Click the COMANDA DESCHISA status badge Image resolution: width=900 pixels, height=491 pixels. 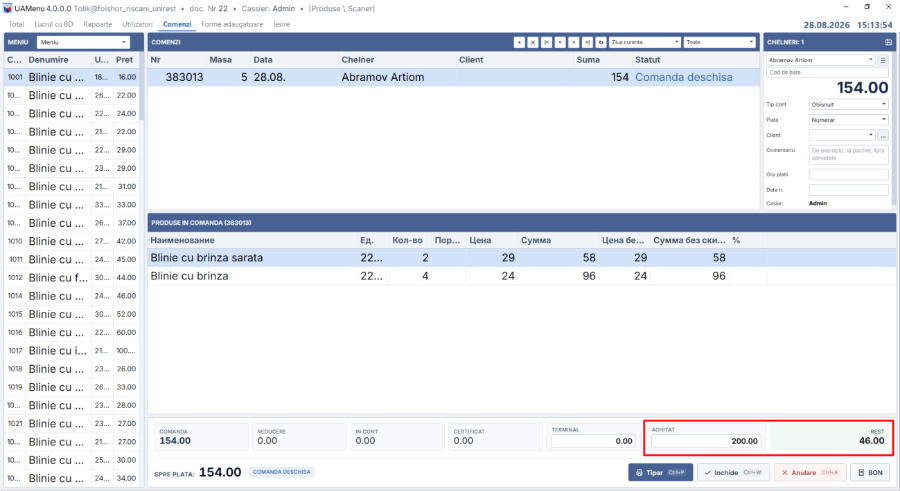pos(281,472)
